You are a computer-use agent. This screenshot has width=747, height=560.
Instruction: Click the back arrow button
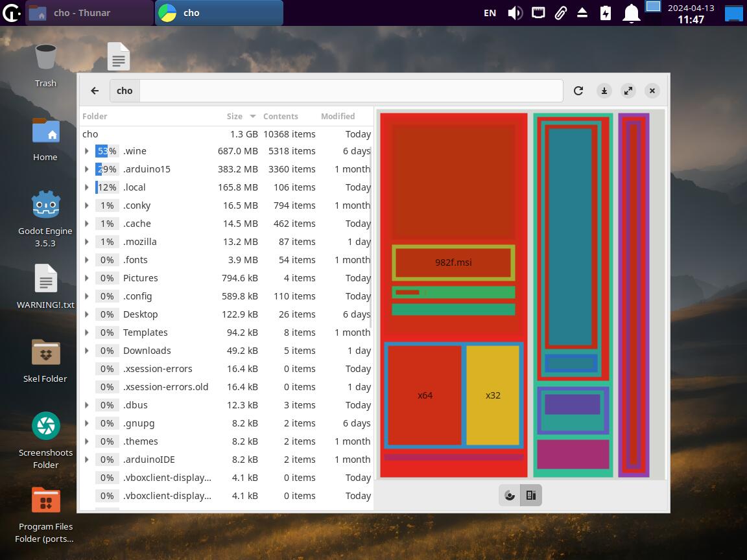95,91
